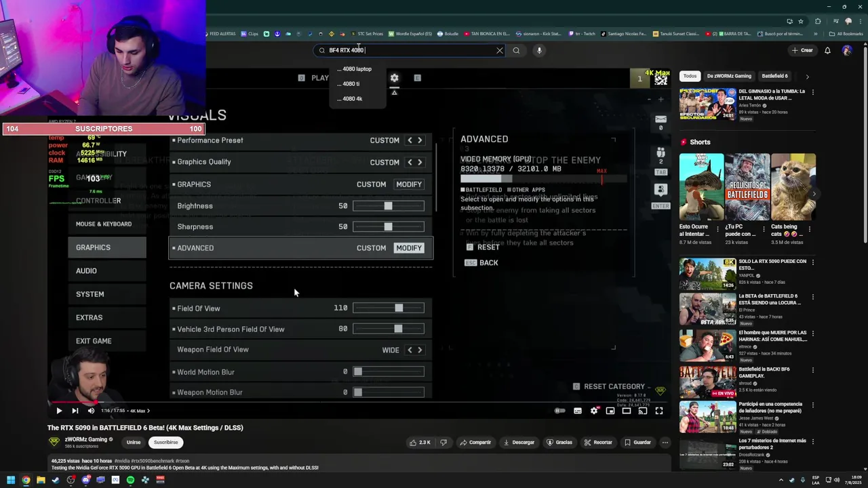868x488 pixels.
Task: Click the Descargar button
Action: point(518,443)
